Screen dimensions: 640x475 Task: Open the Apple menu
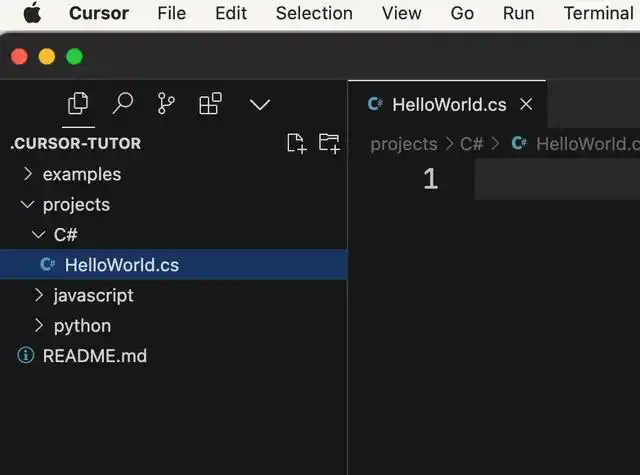32,13
